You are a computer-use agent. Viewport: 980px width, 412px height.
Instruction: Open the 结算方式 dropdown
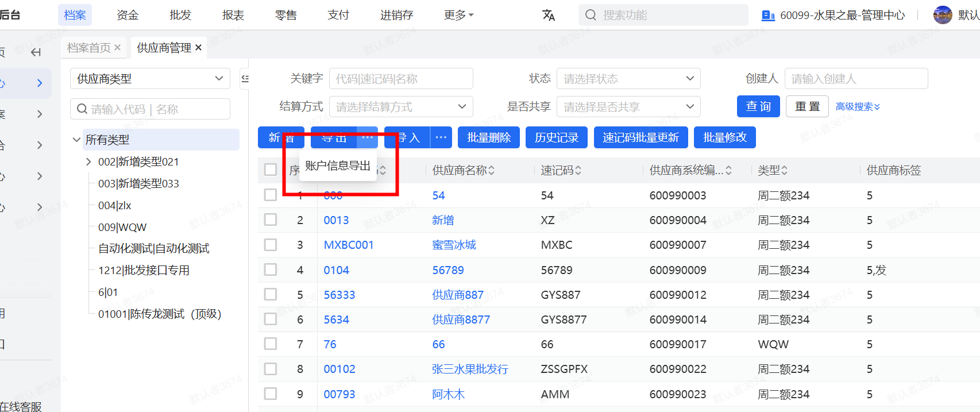(401, 107)
